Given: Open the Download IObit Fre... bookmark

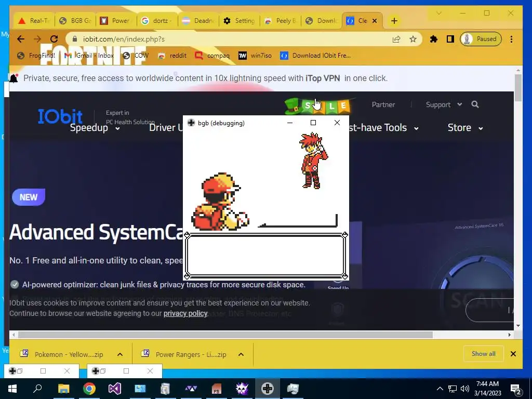Looking at the screenshot, I should point(315,55).
